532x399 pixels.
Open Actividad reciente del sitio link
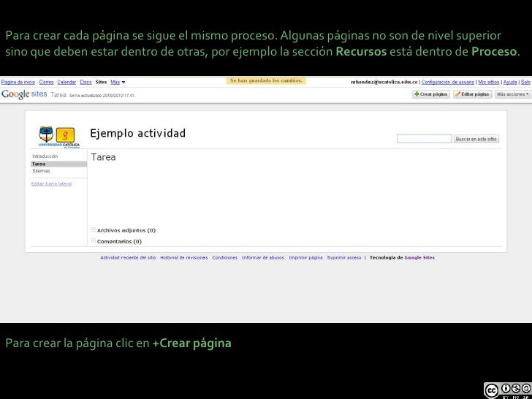click(x=128, y=258)
